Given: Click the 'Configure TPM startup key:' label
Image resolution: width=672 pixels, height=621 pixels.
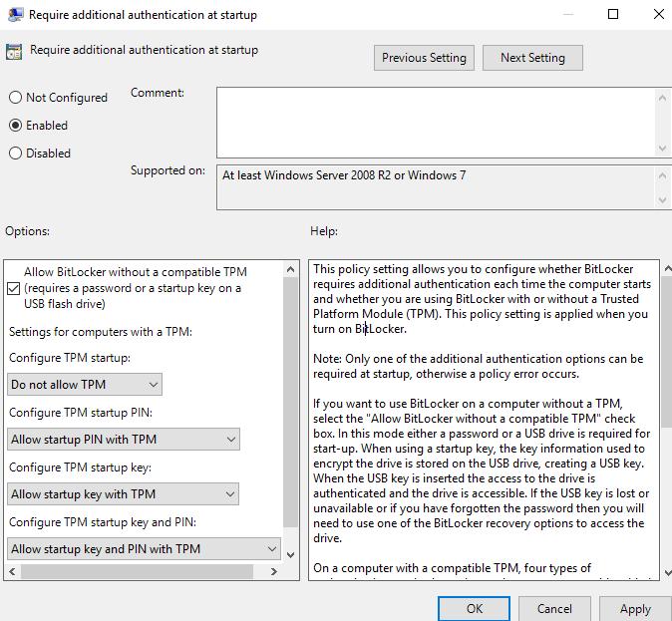Looking at the screenshot, I should [x=80, y=467].
